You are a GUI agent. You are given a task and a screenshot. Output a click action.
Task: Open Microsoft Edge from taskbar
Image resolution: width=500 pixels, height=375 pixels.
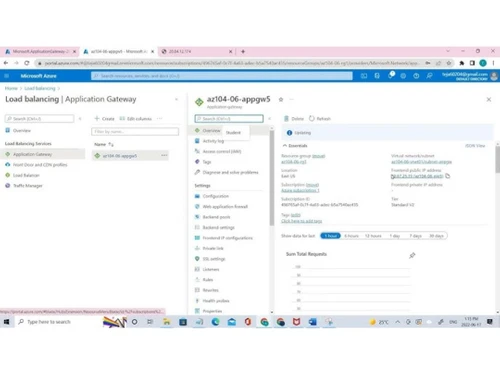pyautogui.click(x=216, y=322)
